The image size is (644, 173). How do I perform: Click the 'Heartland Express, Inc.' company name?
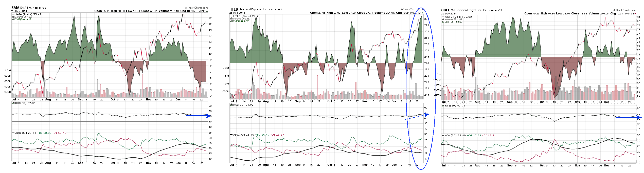tap(253, 9)
